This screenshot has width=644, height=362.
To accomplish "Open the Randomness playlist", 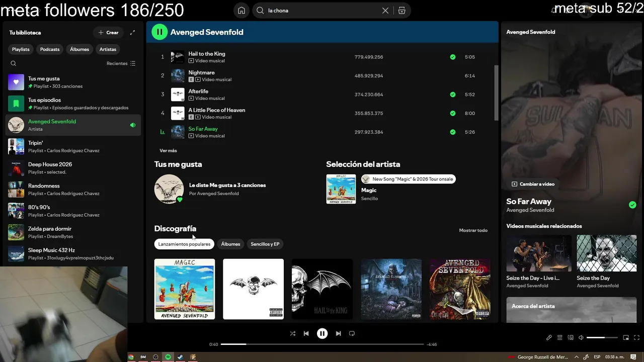I will [x=73, y=190].
